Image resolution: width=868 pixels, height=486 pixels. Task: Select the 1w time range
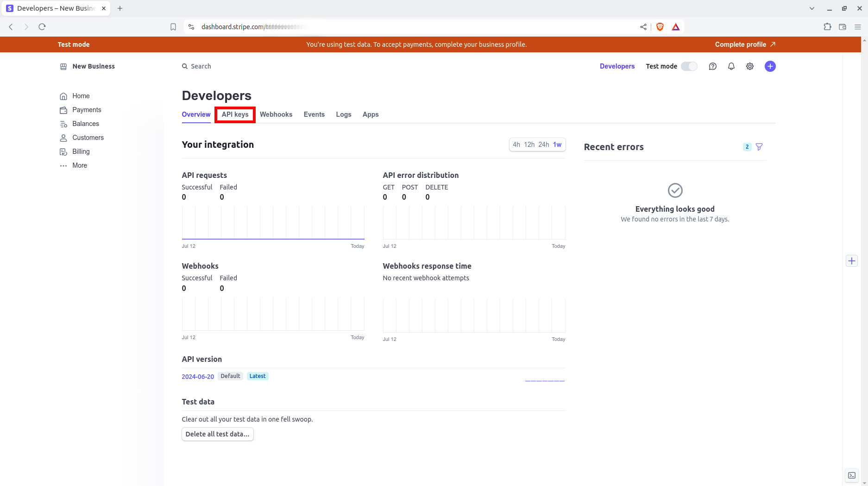pos(557,145)
